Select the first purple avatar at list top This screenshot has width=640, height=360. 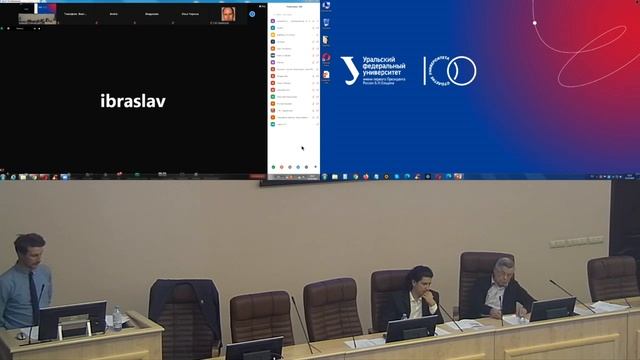click(273, 21)
